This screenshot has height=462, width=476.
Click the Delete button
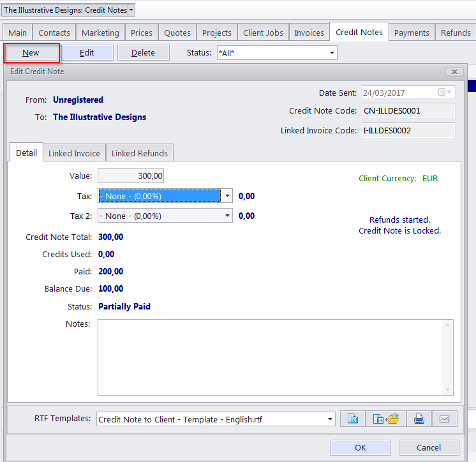(143, 53)
